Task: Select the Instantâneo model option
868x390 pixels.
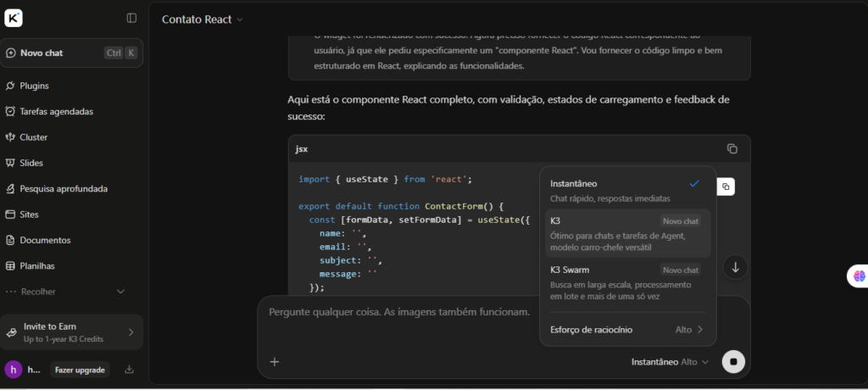Action: coord(628,191)
